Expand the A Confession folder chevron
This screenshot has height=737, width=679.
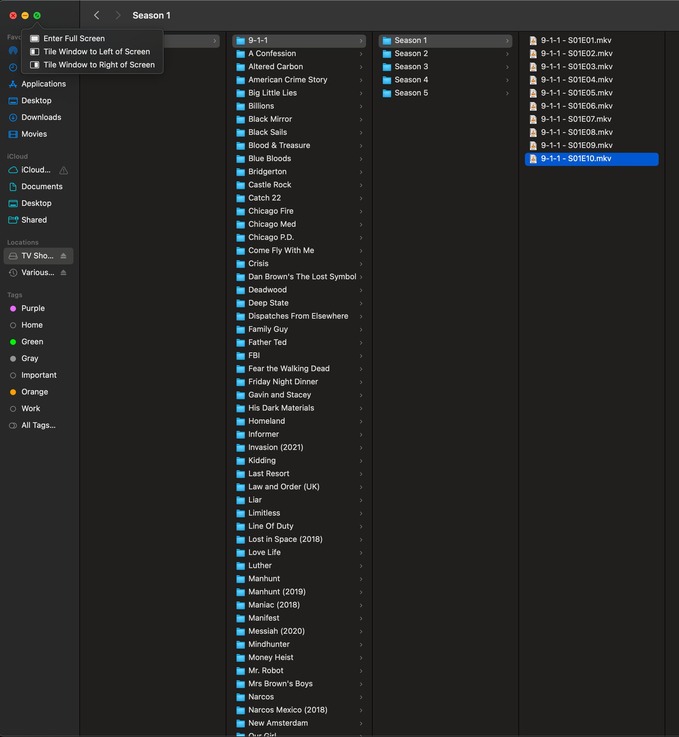(x=361, y=54)
